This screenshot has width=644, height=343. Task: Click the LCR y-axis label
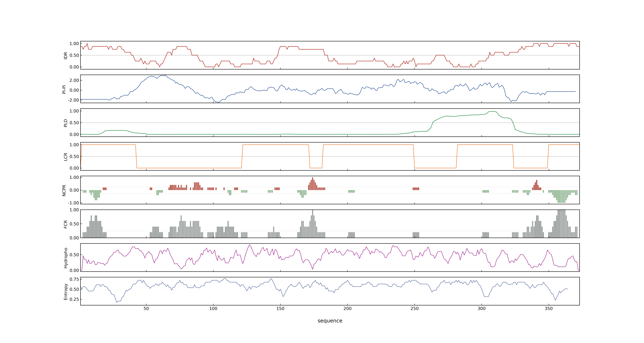pyautogui.click(x=66, y=157)
